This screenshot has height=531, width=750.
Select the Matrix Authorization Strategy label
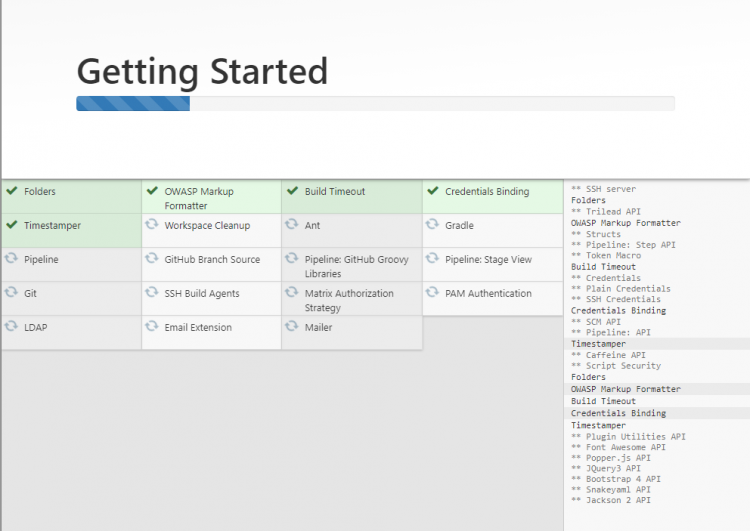click(x=349, y=300)
